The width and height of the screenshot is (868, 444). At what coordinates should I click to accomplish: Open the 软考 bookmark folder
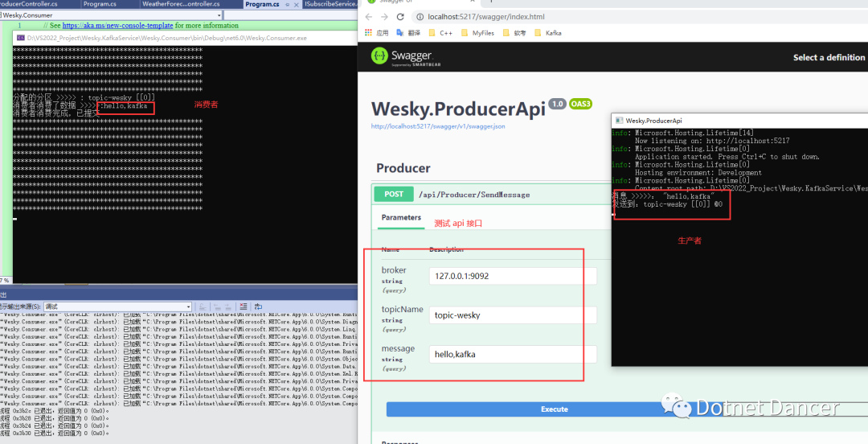tap(514, 33)
